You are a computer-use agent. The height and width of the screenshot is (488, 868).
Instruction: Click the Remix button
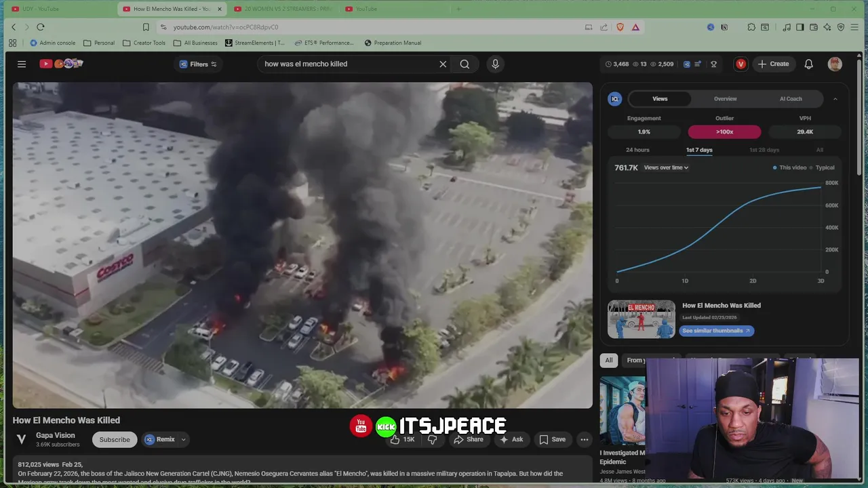(160, 439)
